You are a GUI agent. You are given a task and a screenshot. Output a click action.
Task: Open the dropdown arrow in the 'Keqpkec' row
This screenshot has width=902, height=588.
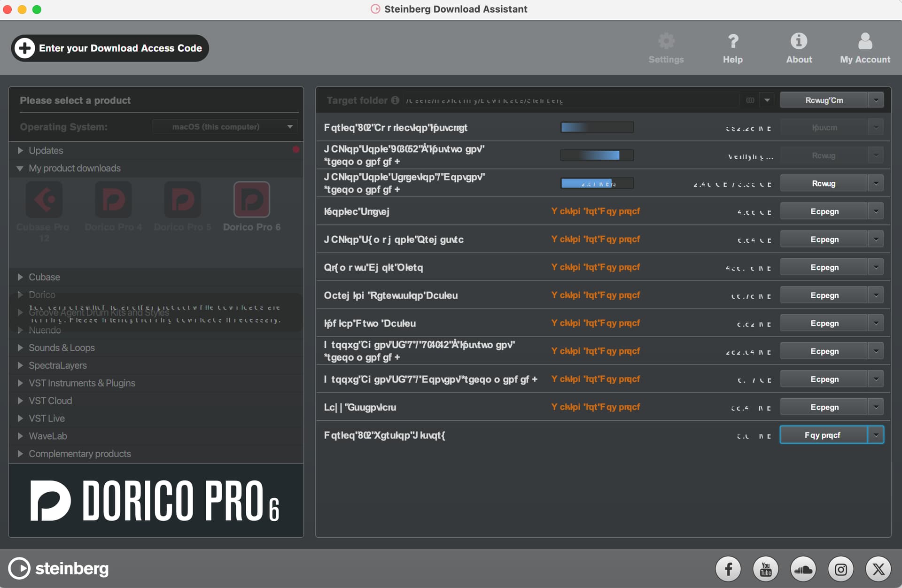point(876,211)
